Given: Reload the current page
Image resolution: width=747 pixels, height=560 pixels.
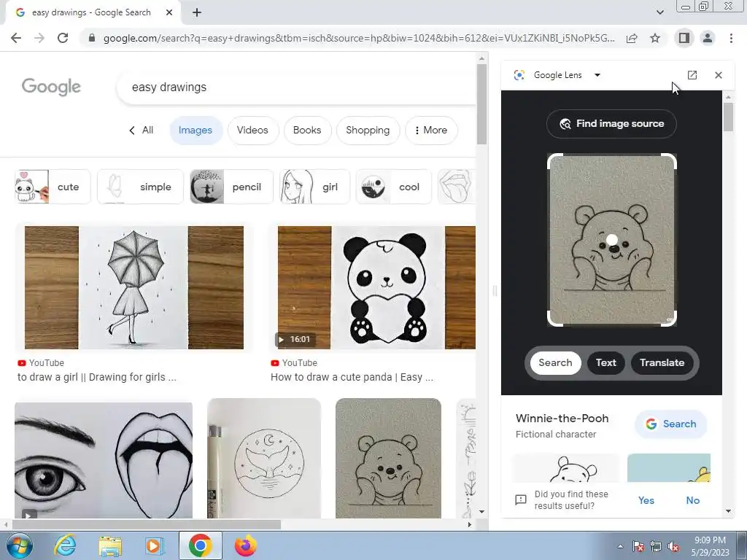Looking at the screenshot, I should tap(63, 38).
